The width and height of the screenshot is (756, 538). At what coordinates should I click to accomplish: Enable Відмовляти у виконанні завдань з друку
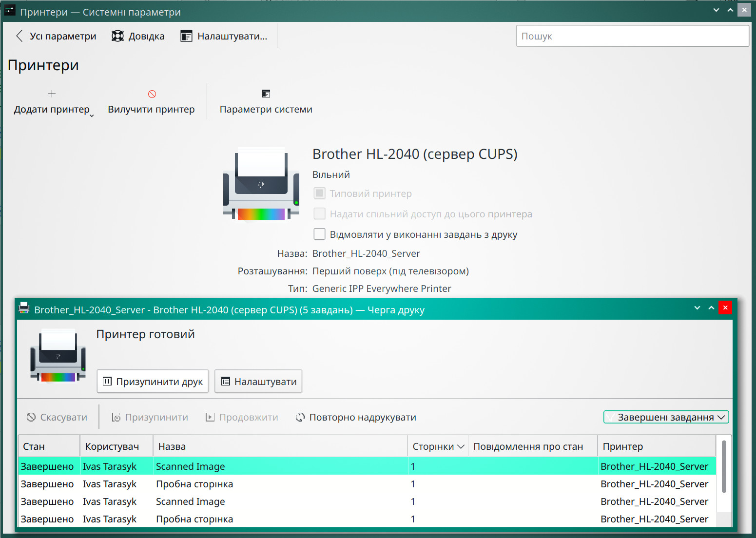pos(319,234)
